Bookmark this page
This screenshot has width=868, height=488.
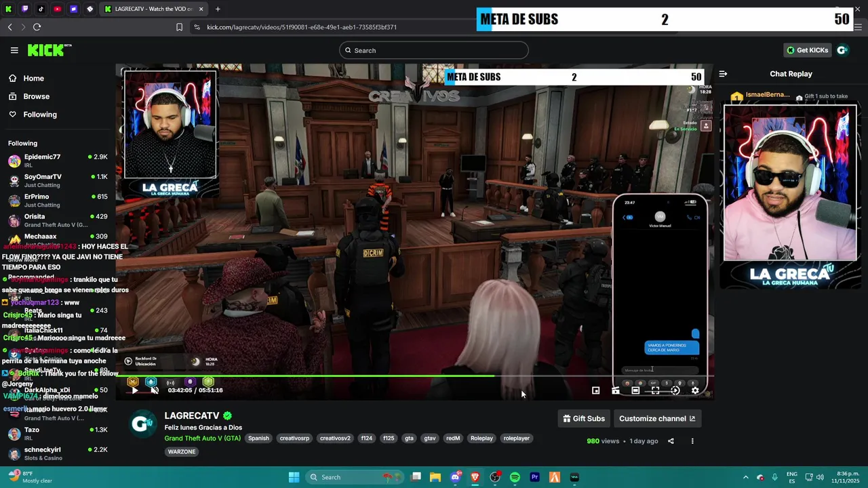coord(179,27)
